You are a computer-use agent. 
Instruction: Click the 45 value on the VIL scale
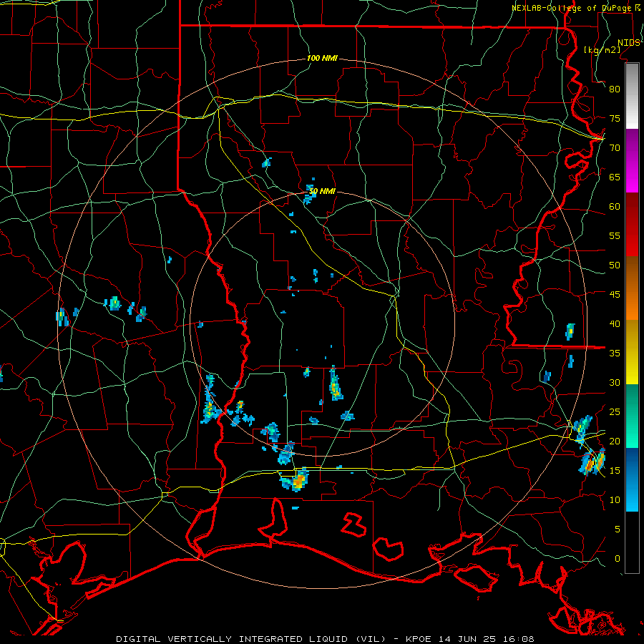(x=615, y=295)
